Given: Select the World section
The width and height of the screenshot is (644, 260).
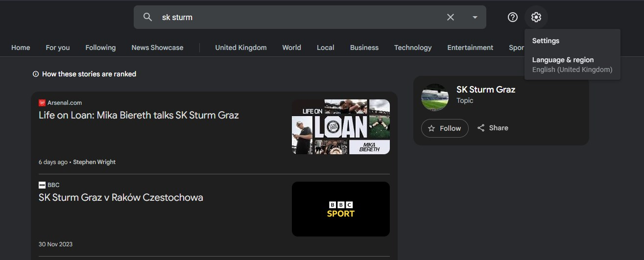Looking at the screenshot, I should (291, 47).
